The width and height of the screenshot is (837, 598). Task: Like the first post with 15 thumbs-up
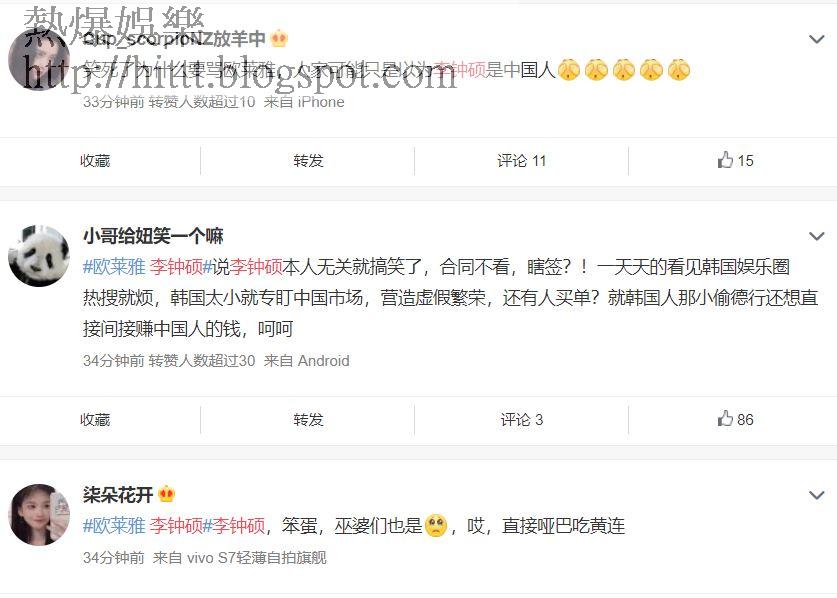[735, 160]
